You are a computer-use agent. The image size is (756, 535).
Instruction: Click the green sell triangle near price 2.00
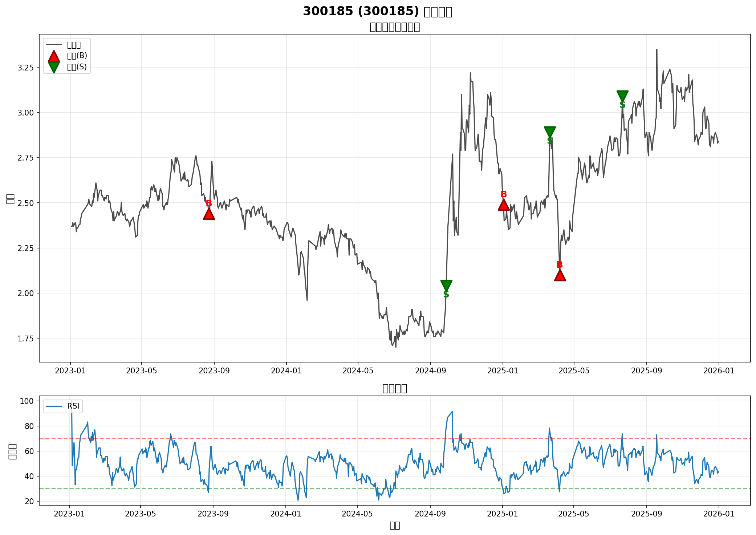(446, 285)
